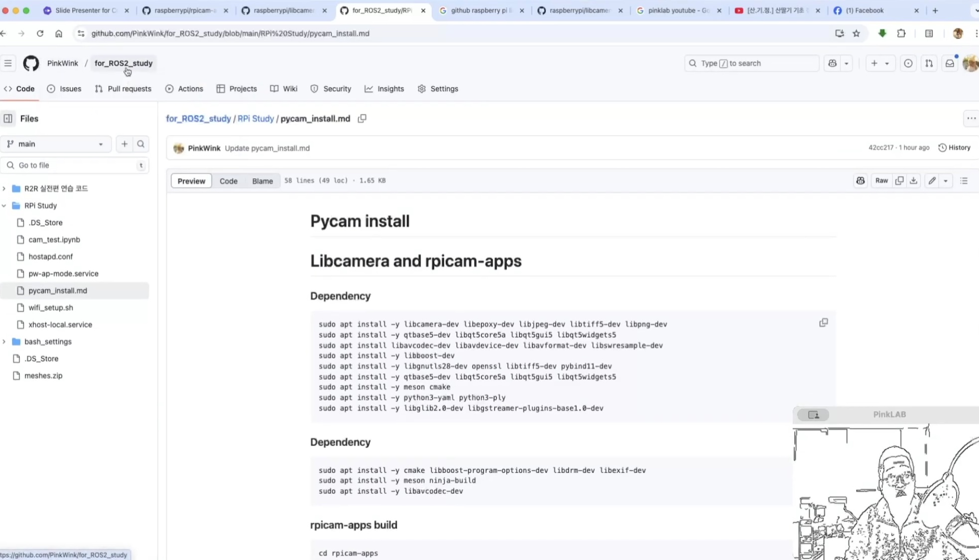The height and width of the screenshot is (560, 979).
Task: Copy the file path with copy icon
Action: [x=362, y=118]
